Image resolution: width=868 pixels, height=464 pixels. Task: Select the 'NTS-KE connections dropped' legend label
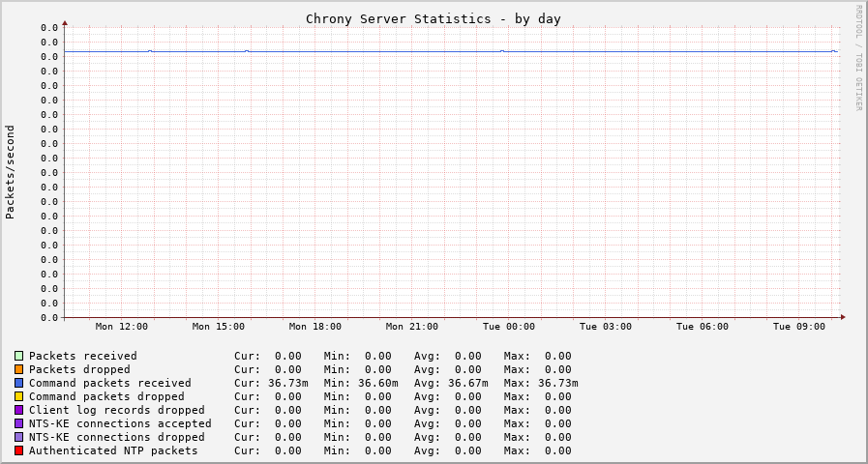(117, 437)
